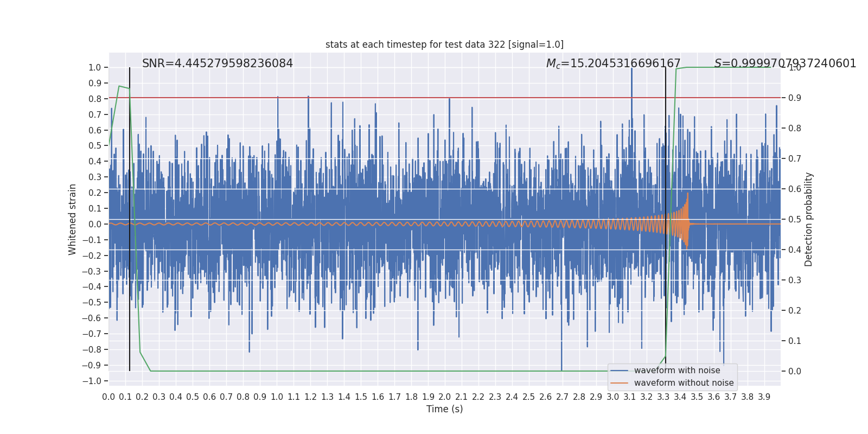This screenshot has height=434, width=868.
Task: Click time axis tick label 1.1
Action: tap(293, 397)
